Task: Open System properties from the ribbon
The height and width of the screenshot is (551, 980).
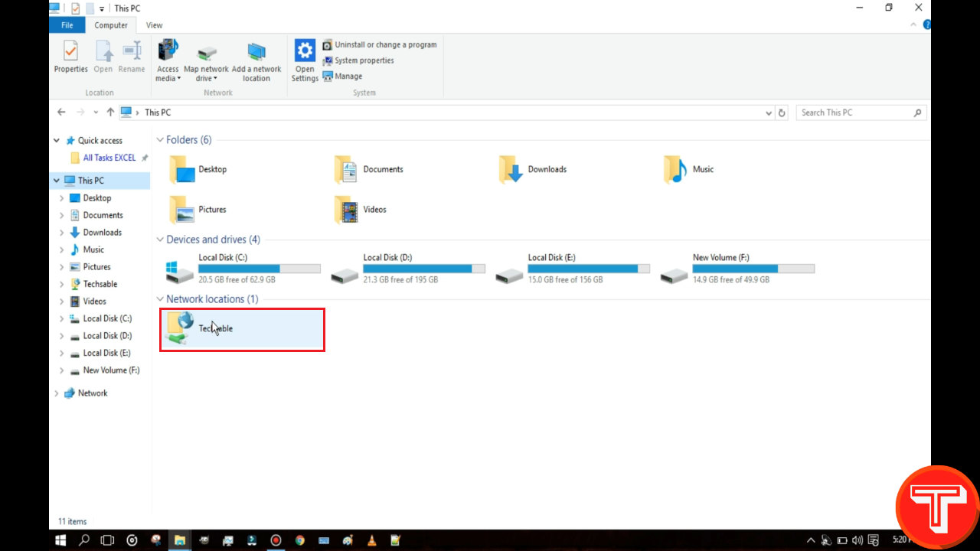Action: pyautogui.click(x=358, y=60)
